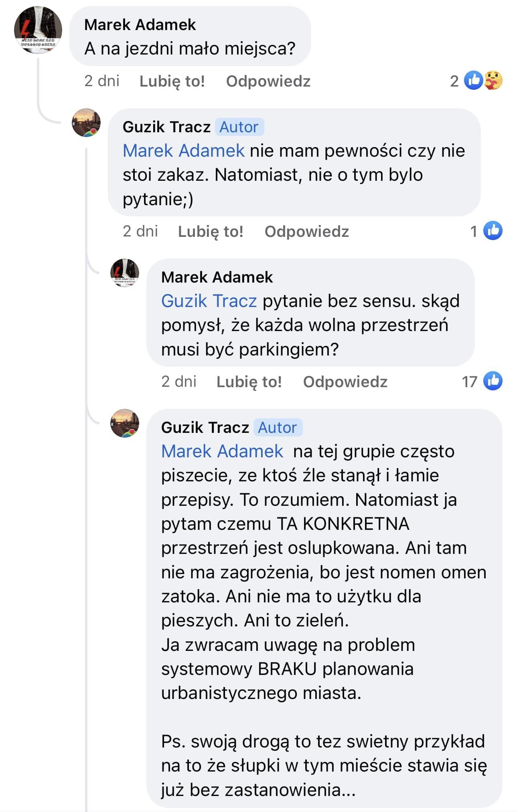
Task: Click the thumbs-up reaction icon beside count 17
Action: click(493, 381)
